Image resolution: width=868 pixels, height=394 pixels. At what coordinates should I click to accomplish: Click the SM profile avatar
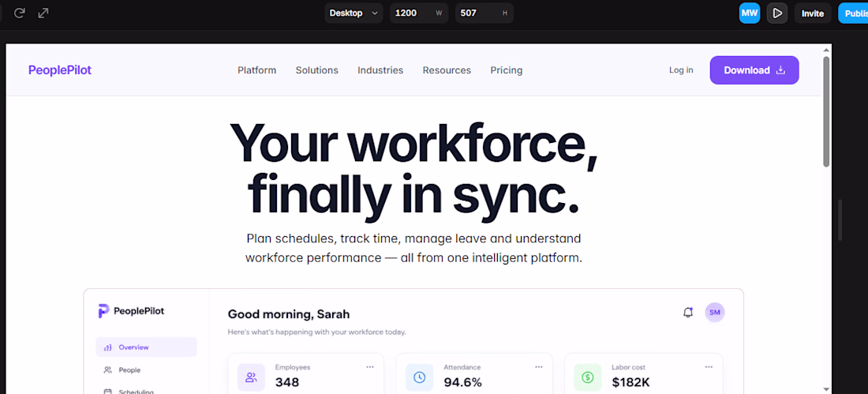(715, 313)
